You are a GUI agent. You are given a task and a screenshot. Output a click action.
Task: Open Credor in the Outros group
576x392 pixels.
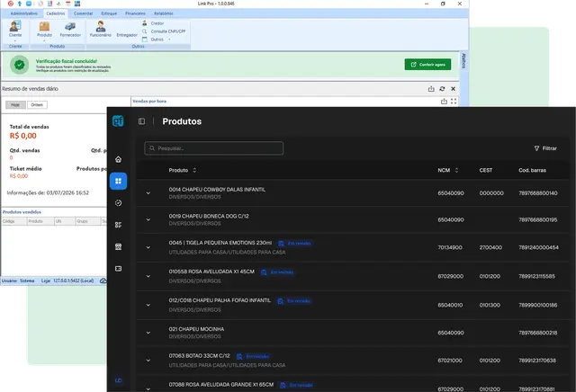[153, 23]
